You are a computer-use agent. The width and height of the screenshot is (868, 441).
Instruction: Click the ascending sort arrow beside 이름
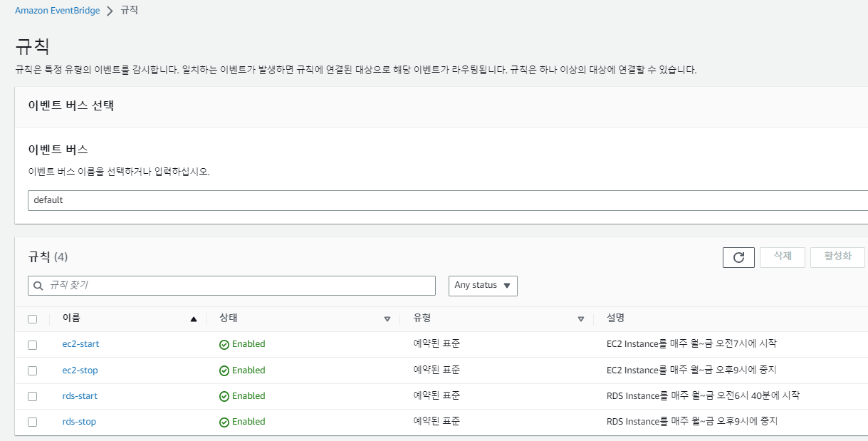click(194, 319)
